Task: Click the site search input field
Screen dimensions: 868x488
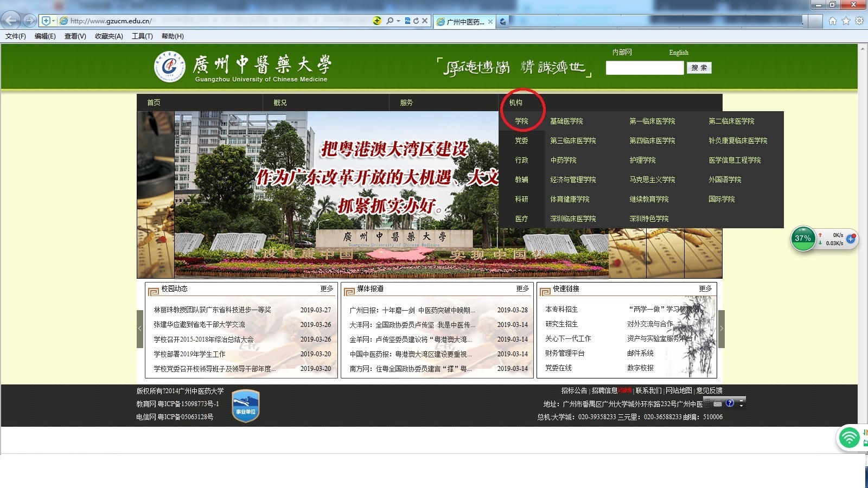Action: (644, 68)
